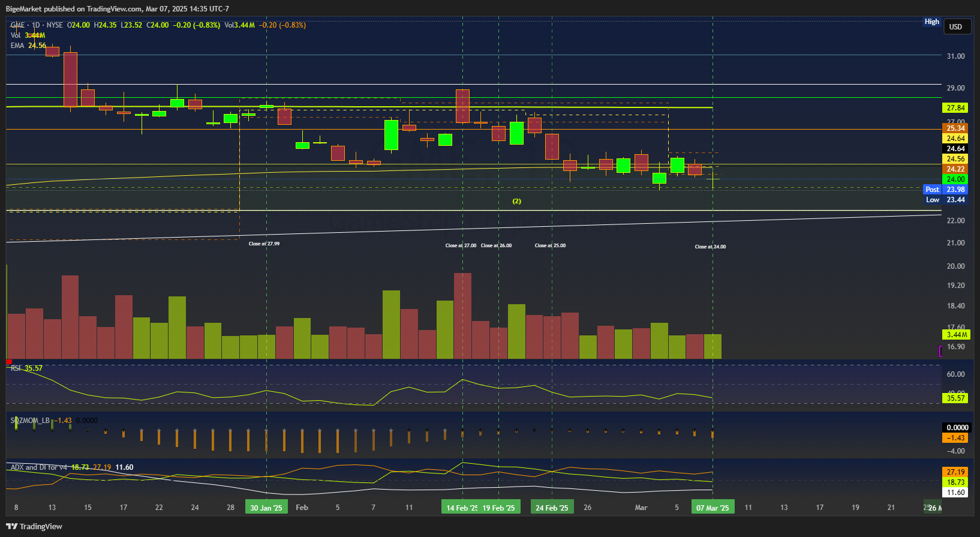Click the orange 24.22 price label
Image resolution: width=980 pixels, height=537 pixels.
coord(955,169)
